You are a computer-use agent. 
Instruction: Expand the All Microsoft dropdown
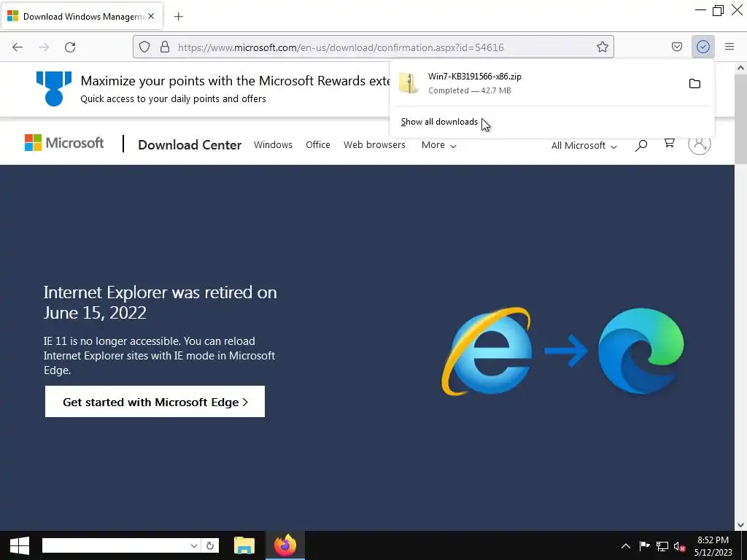pyautogui.click(x=584, y=146)
